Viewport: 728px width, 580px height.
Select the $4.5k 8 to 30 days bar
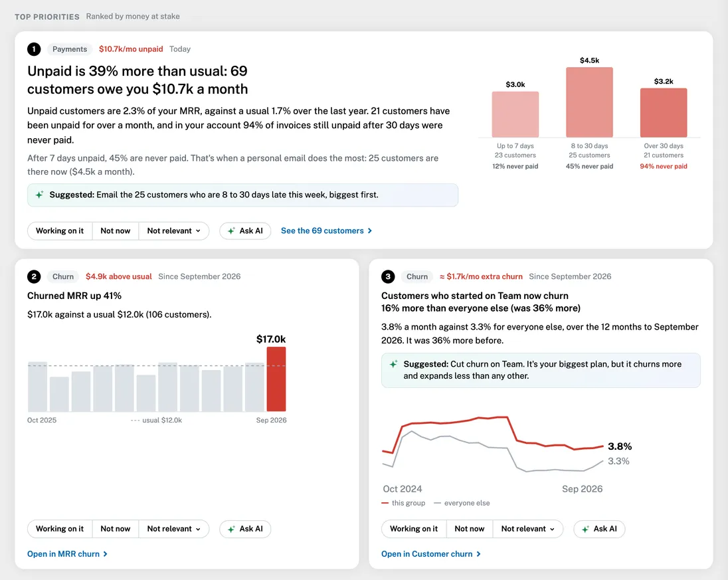coord(590,102)
